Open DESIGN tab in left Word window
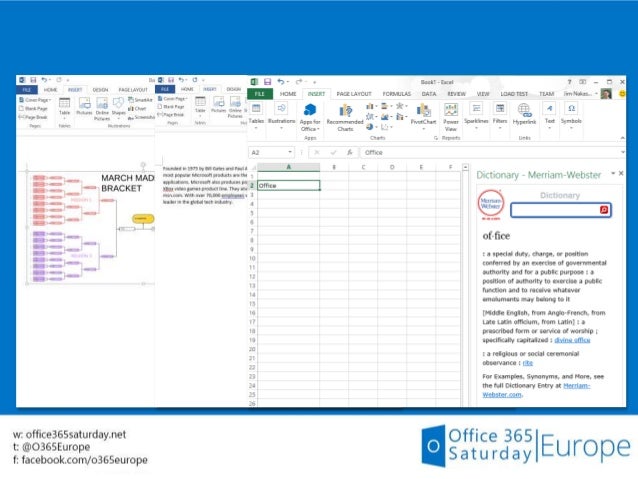Image resolution: width=638 pixels, height=479 pixels. (100, 90)
